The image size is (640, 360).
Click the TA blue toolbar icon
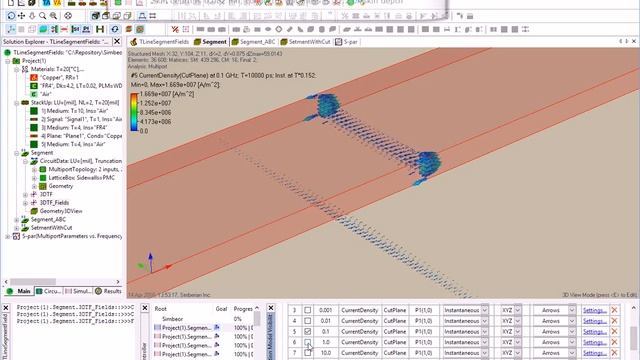[x=47, y=3]
